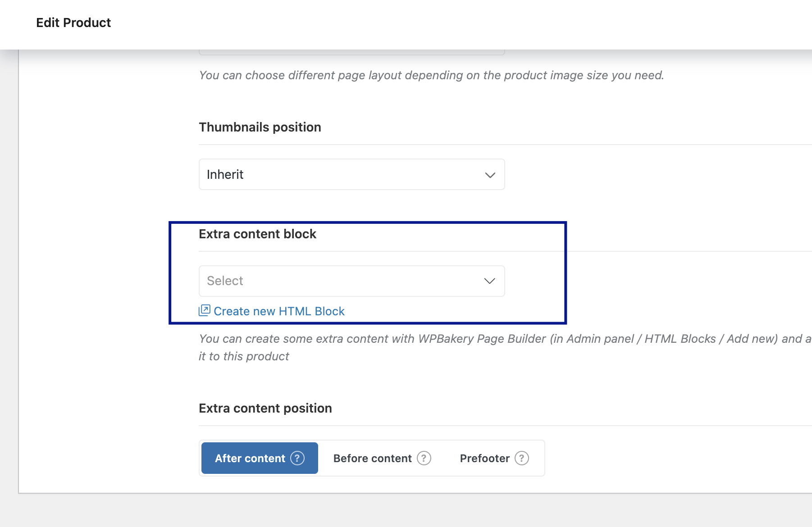
Task: Click the help icon next to After content
Action: point(297,458)
